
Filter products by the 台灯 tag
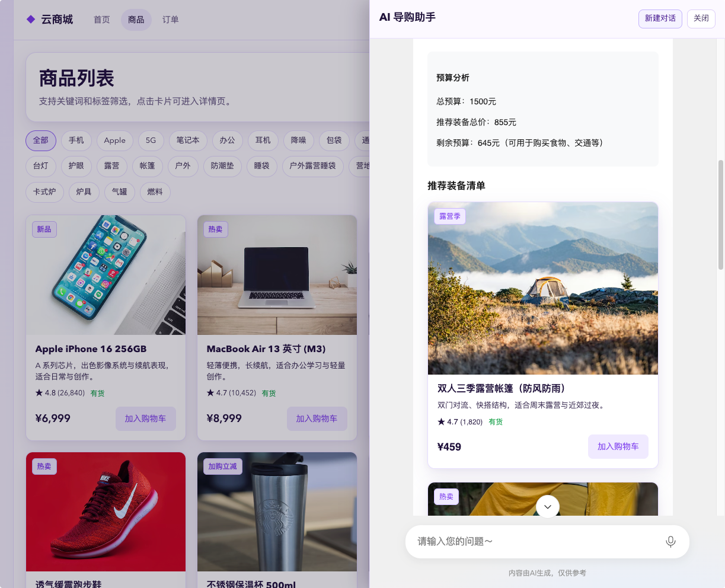click(x=41, y=166)
